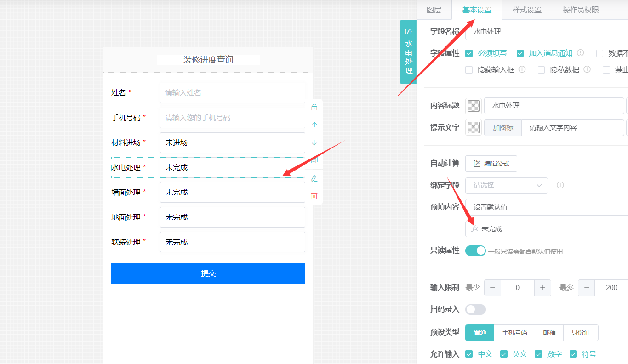Open color swatch beside 内容标题
Image resolution: width=628 pixels, height=364 pixels.
click(474, 106)
